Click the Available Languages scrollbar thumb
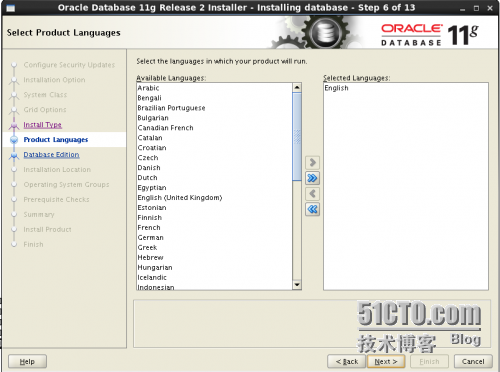Image resolution: width=500 pixels, height=372 pixels. point(297,137)
